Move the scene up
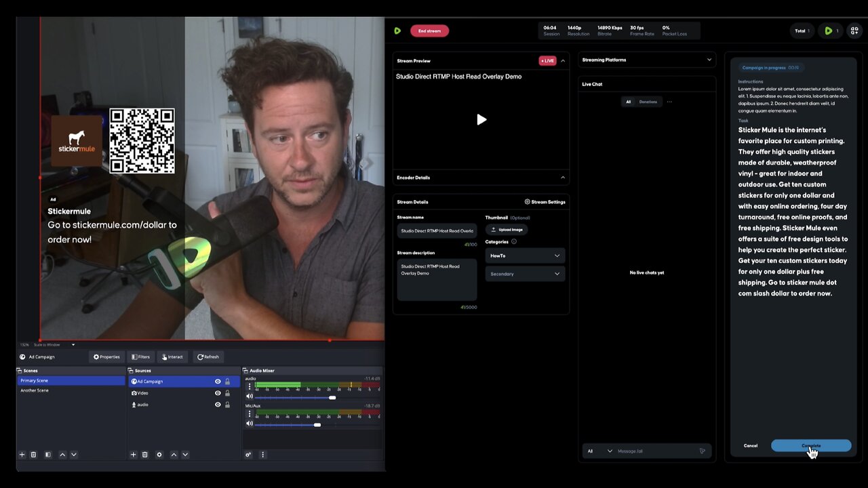Viewport: 868px width, 488px height. 62,455
